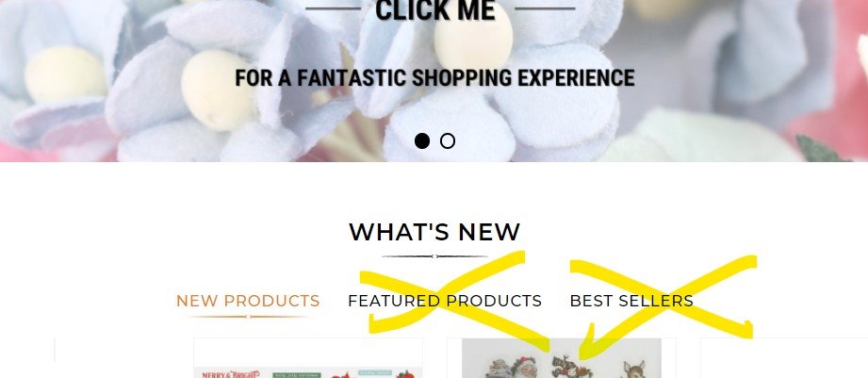Select the filled first slide indicator dot
This screenshot has width=868, height=378.
[422, 141]
